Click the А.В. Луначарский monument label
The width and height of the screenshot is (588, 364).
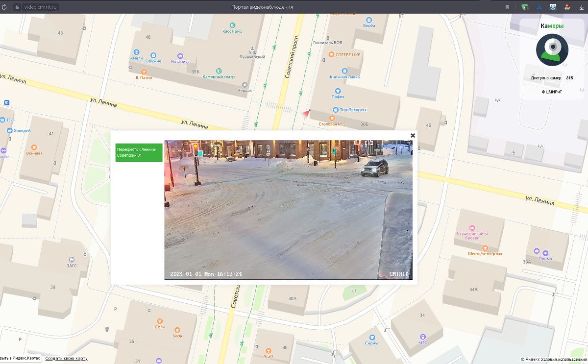coord(252,54)
